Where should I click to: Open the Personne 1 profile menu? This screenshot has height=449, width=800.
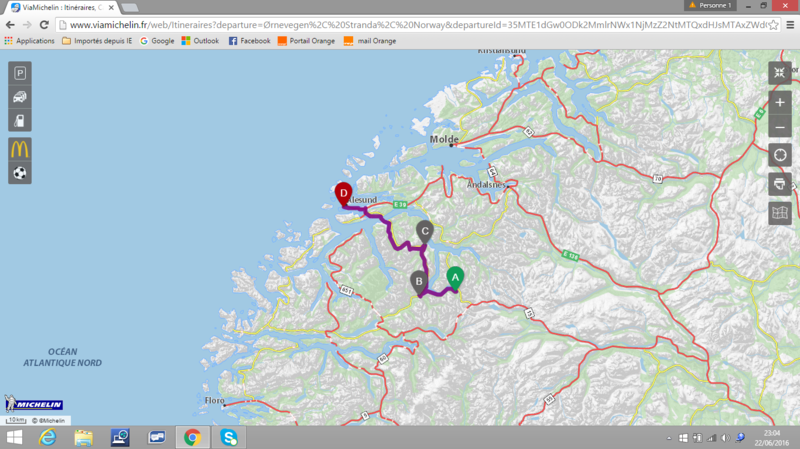click(710, 5)
